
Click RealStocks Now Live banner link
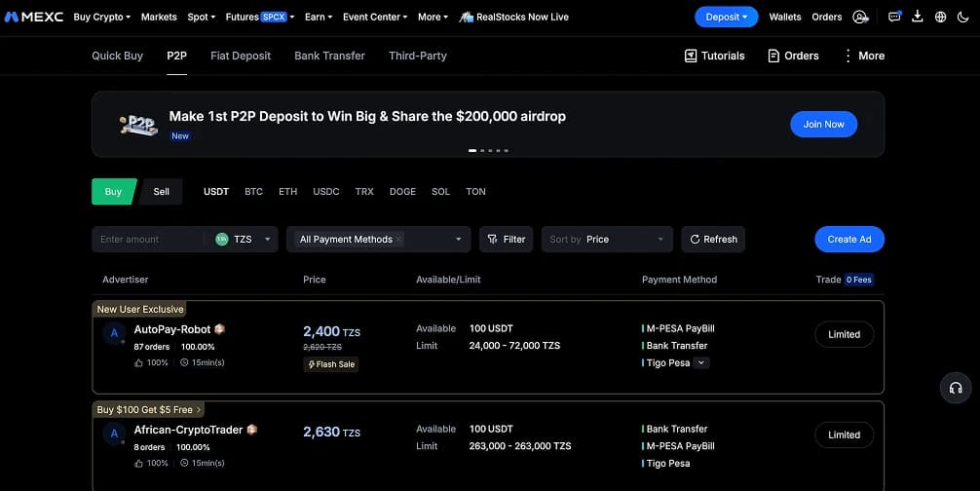[513, 17]
